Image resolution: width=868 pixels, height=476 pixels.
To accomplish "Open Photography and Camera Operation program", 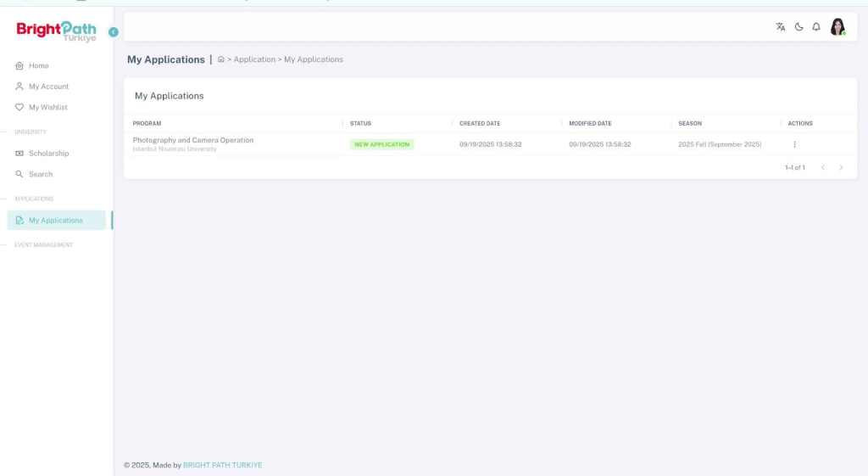I will point(193,140).
